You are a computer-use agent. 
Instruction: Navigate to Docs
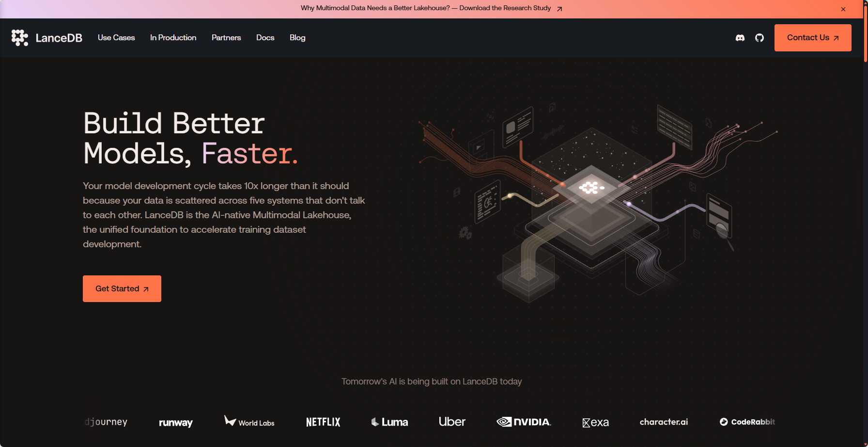pyautogui.click(x=265, y=38)
